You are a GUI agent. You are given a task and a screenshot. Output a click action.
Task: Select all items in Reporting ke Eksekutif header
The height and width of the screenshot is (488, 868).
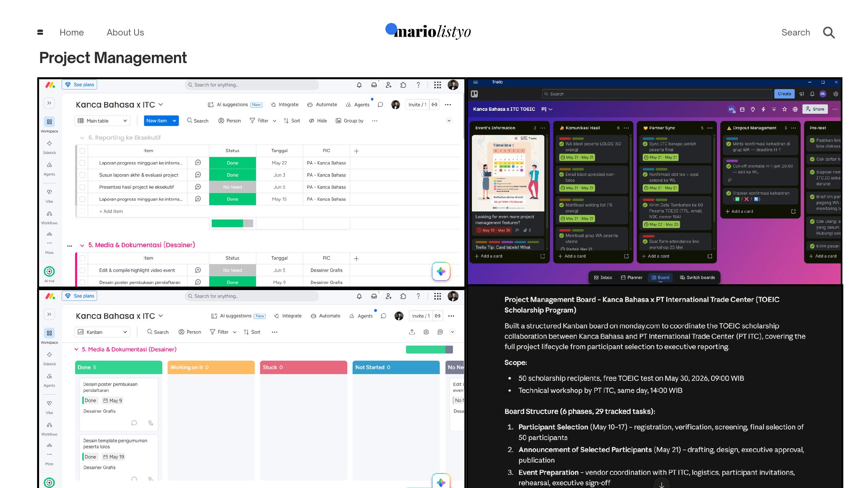82,151
